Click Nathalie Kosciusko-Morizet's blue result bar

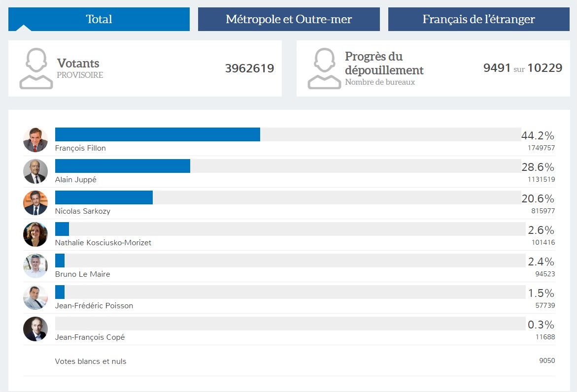pyautogui.click(x=62, y=229)
